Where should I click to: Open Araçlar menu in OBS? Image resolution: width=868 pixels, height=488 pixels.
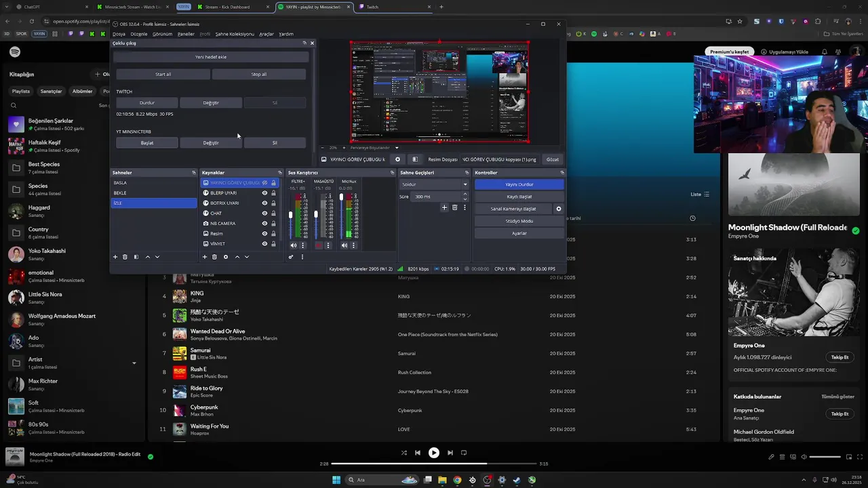(x=267, y=34)
